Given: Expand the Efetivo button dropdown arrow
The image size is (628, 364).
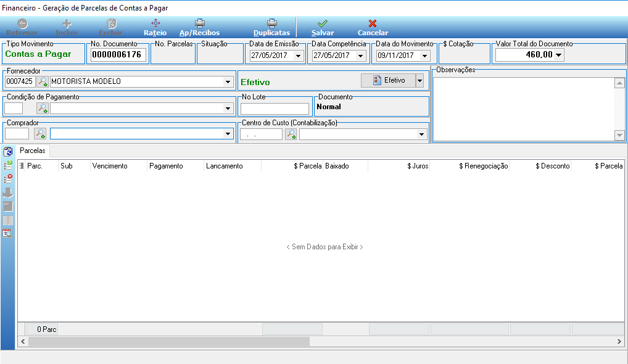Looking at the screenshot, I should [419, 80].
